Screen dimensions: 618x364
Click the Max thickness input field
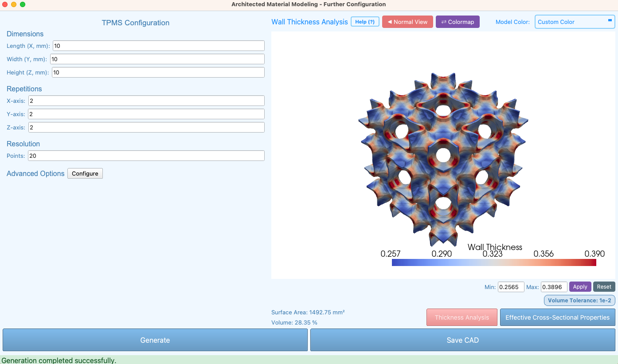pos(554,287)
